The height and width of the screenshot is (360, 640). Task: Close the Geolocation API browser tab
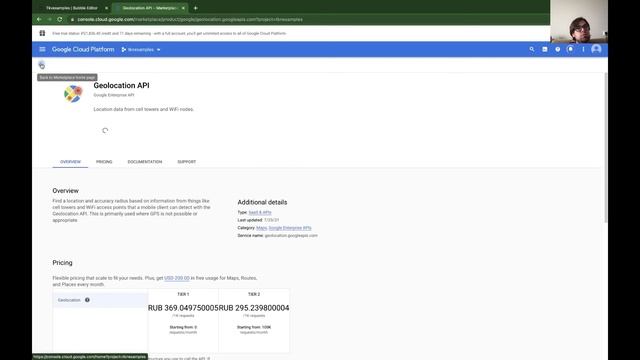pyautogui.click(x=183, y=8)
